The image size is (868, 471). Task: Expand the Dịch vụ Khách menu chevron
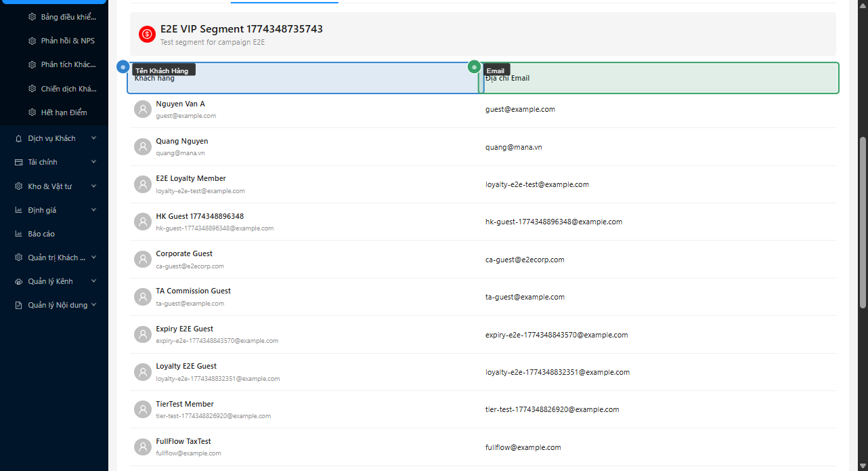(93, 138)
